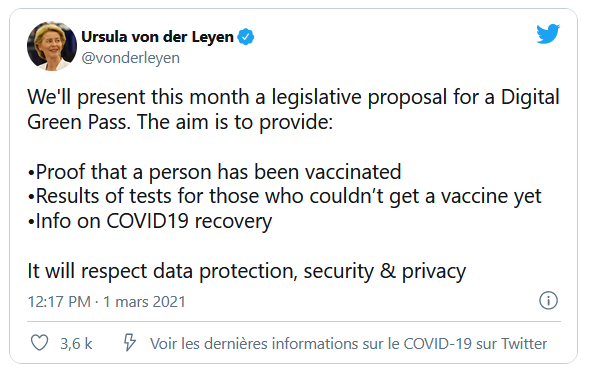Click the lightning bolt icon
The image size is (595, 370).
(130, 342)
